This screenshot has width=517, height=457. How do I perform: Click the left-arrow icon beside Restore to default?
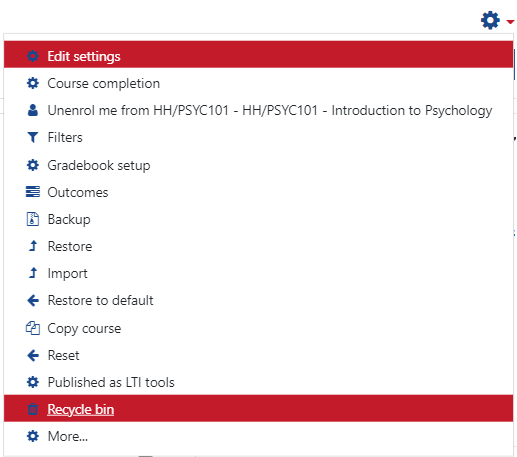33,300
